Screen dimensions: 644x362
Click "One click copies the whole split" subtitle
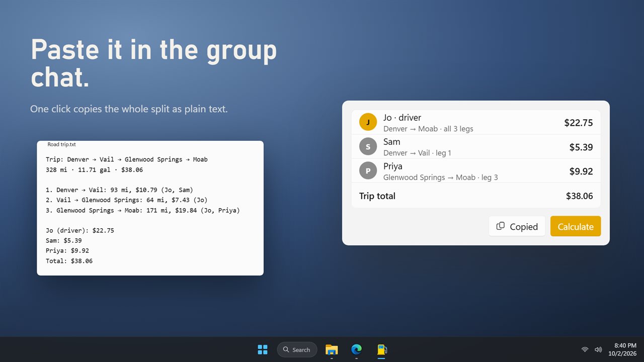(129, 109)
